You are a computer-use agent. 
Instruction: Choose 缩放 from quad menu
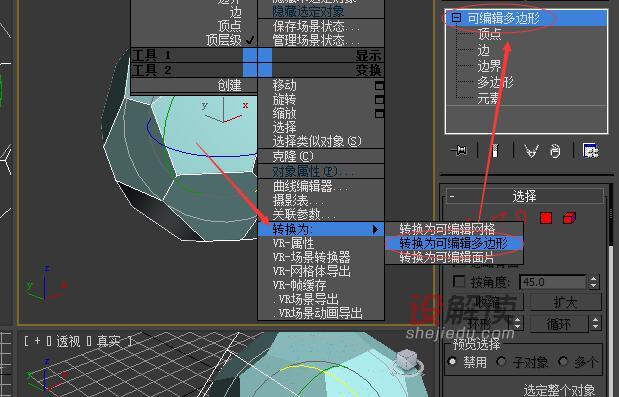[x=285, y=114]
